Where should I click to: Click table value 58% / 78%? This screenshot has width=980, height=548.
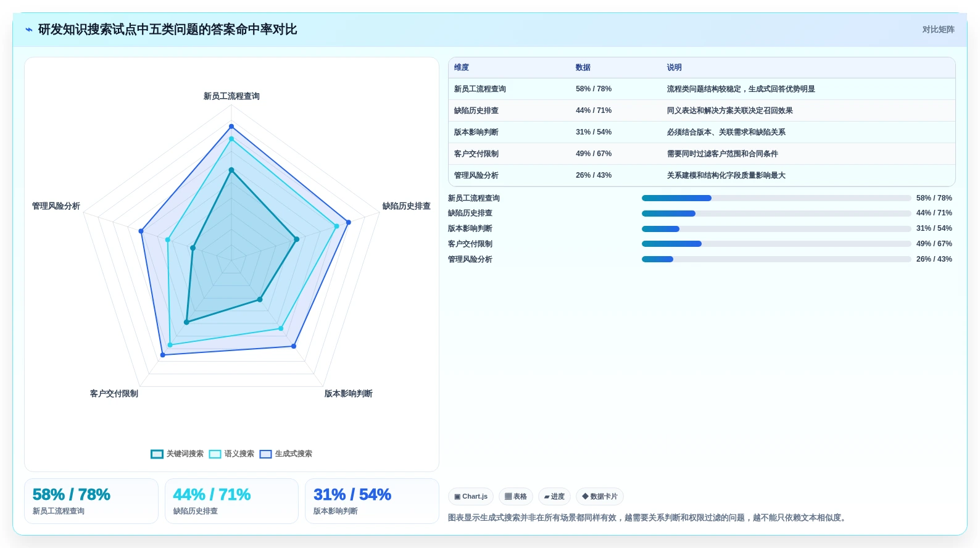pos(594,89)
